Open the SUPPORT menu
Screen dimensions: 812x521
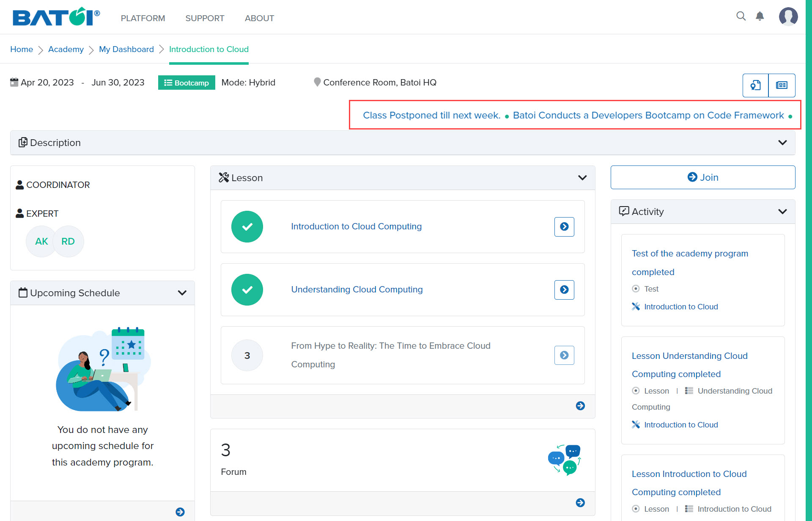pos(205,18)
